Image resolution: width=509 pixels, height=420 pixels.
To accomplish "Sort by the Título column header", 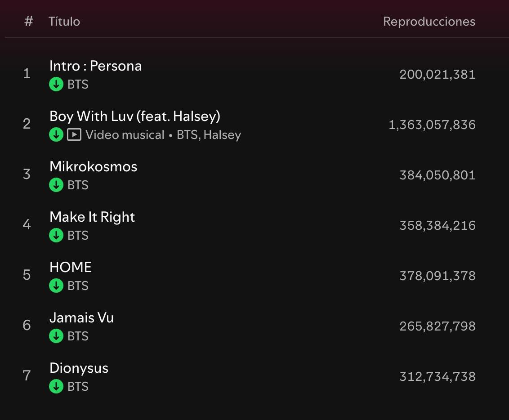I will click(x=64, y=22).
